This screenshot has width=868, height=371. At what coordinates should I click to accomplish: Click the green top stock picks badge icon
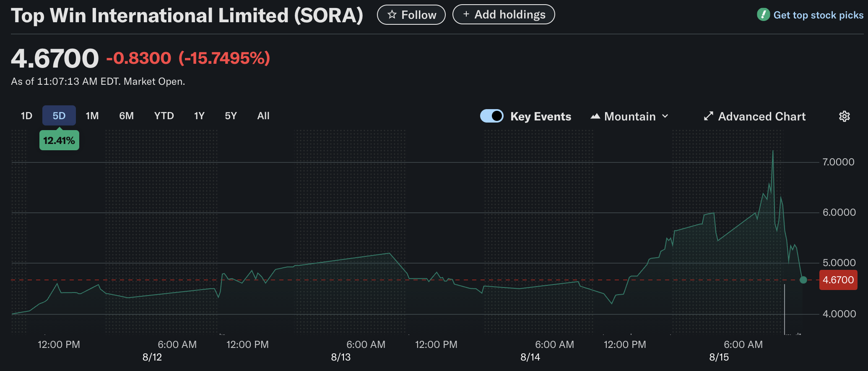(x=763, y=15)
